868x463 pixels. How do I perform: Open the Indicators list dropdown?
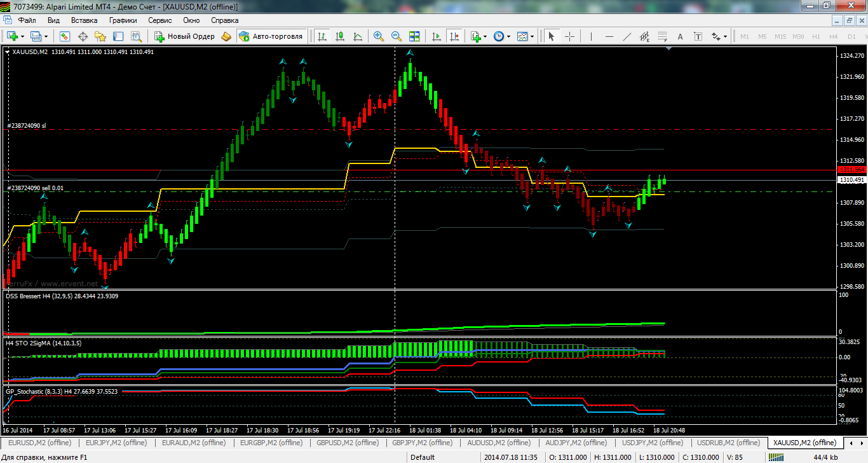[478, 36]
